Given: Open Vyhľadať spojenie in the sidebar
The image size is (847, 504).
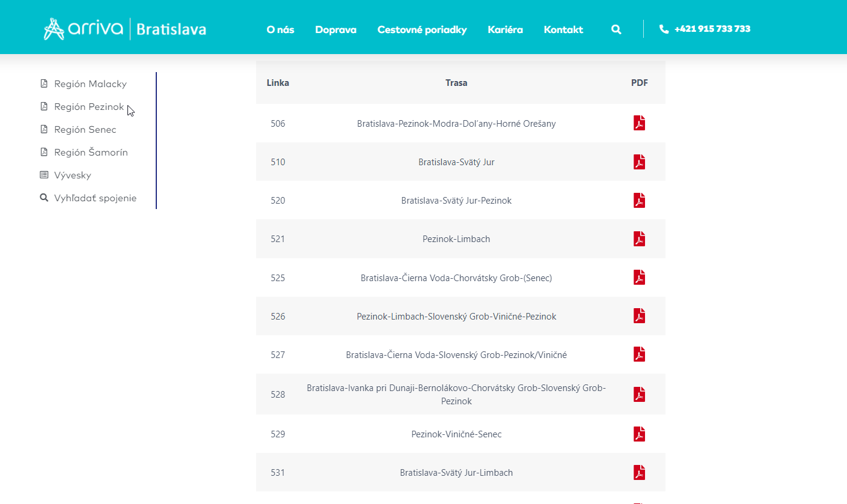Looking at the screenshot, I should click(95, 198).
